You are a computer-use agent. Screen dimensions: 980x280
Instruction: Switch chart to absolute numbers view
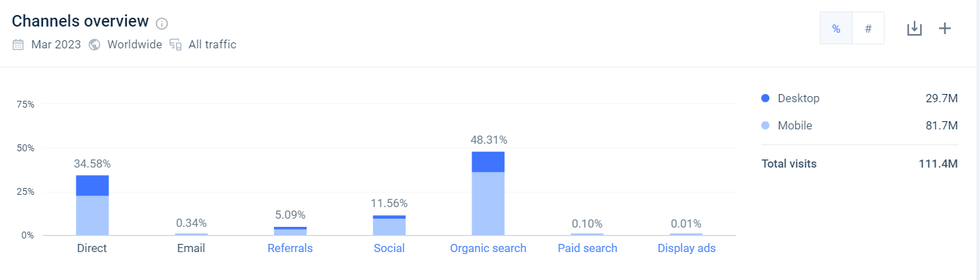click(868, 29)
